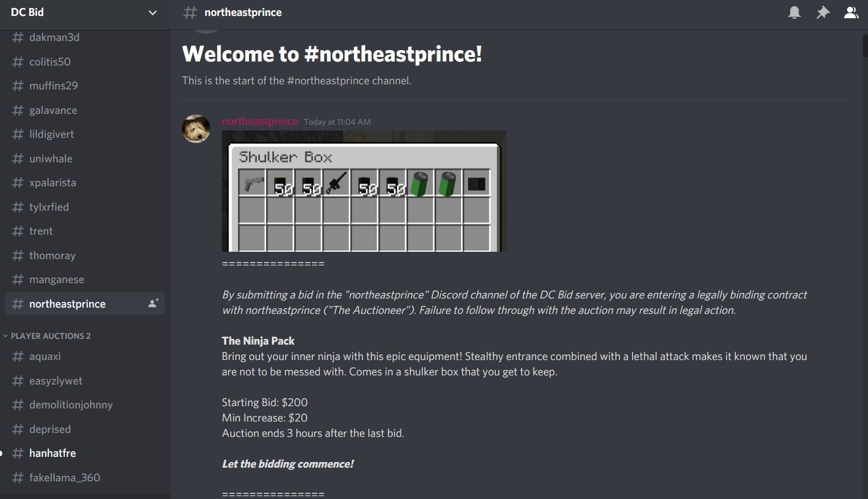The width and height of the screenshot is (868, 499).
Task: Switch to the muffins29 channel
Action: coord(85,85)
